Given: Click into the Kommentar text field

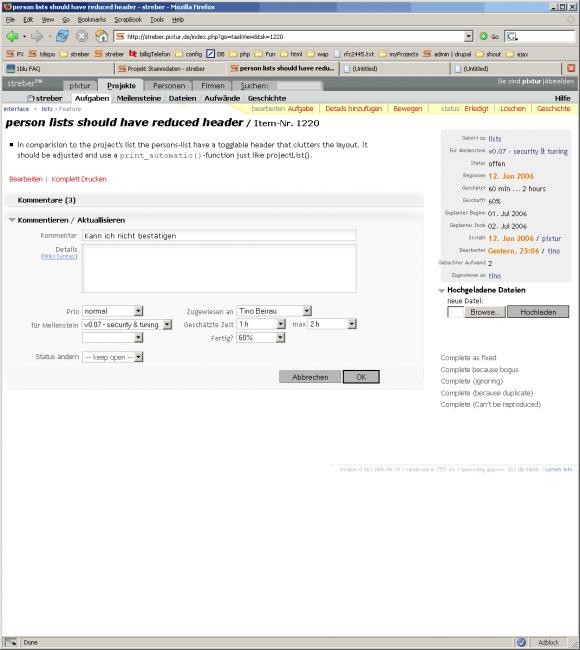Looking at the screenshot, I should click(219, 235).
